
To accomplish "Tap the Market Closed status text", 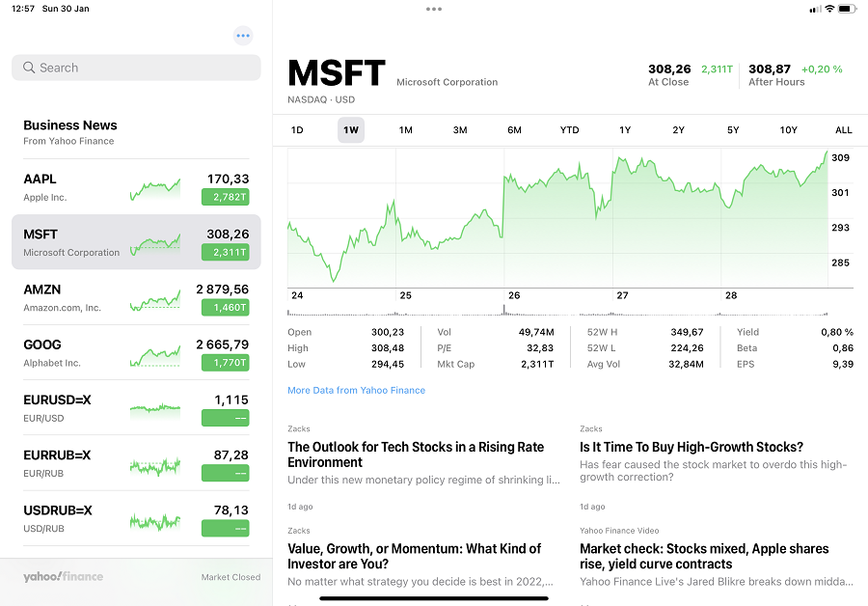I will tap(231, 577).
